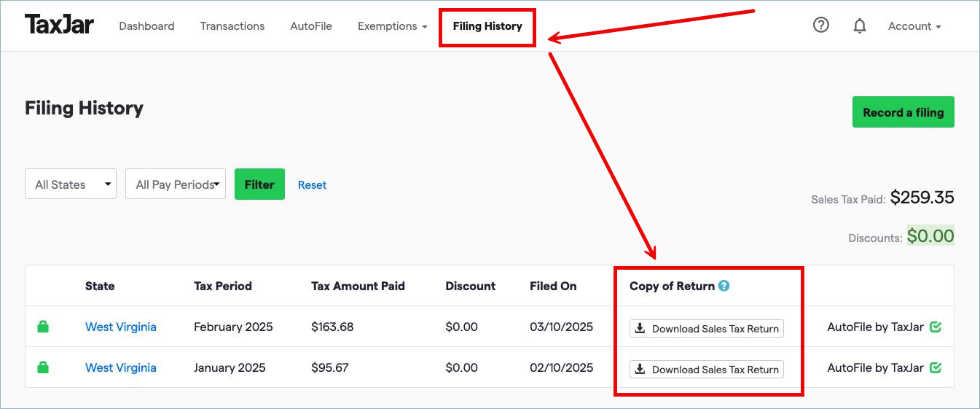Image resolution: width=980 pixels, height=409 pixels.
Task: Select the Filing History tab
Action: [487, 26]
